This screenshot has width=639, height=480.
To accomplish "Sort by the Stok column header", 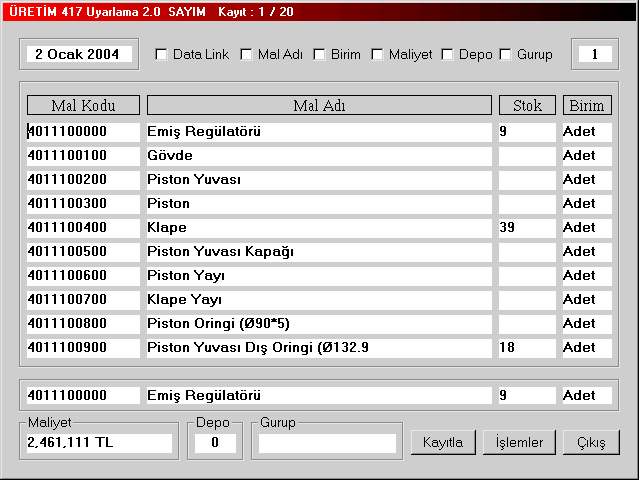I will click(527, 105).
